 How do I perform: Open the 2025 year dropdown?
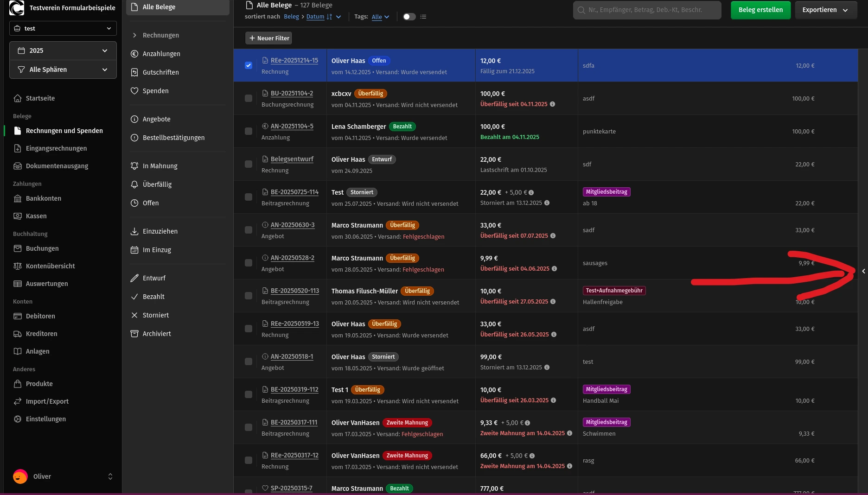[63, 51]
